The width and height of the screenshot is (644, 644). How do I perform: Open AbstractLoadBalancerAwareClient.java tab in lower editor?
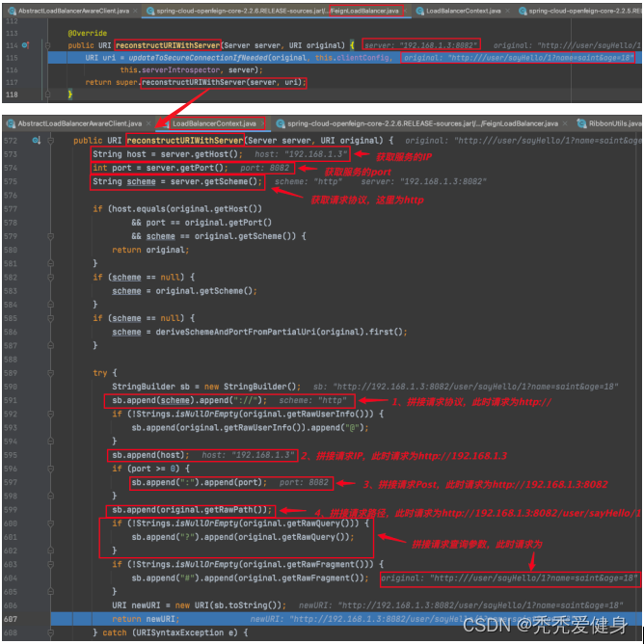pyautogui.click(x=79, y=123)
